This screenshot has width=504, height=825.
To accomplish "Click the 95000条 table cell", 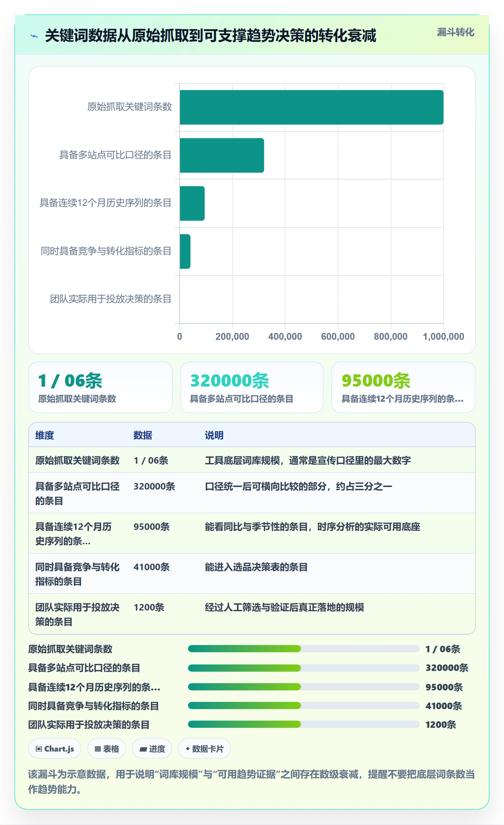I will point(152,527).
